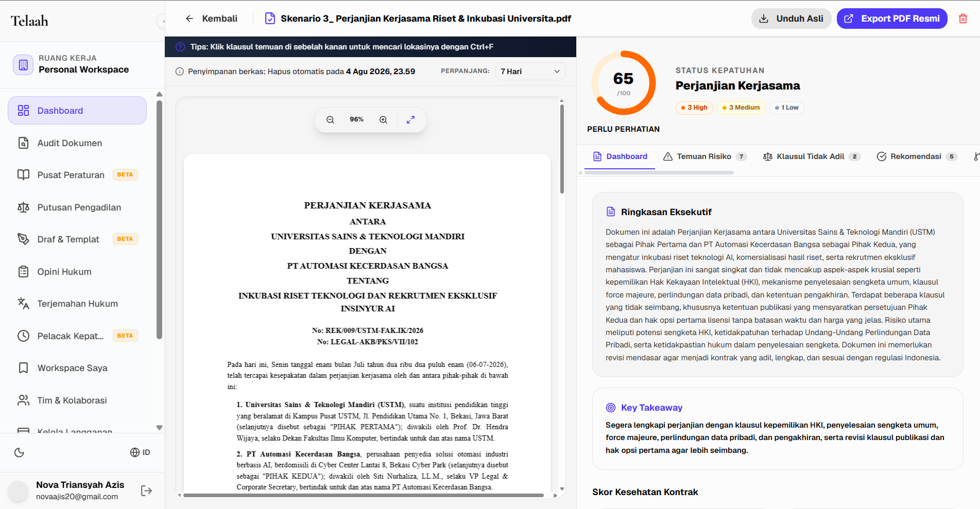Switch to the Klausul Tidak Adil tab
This screenshot has width=980, height=509.
812,156
